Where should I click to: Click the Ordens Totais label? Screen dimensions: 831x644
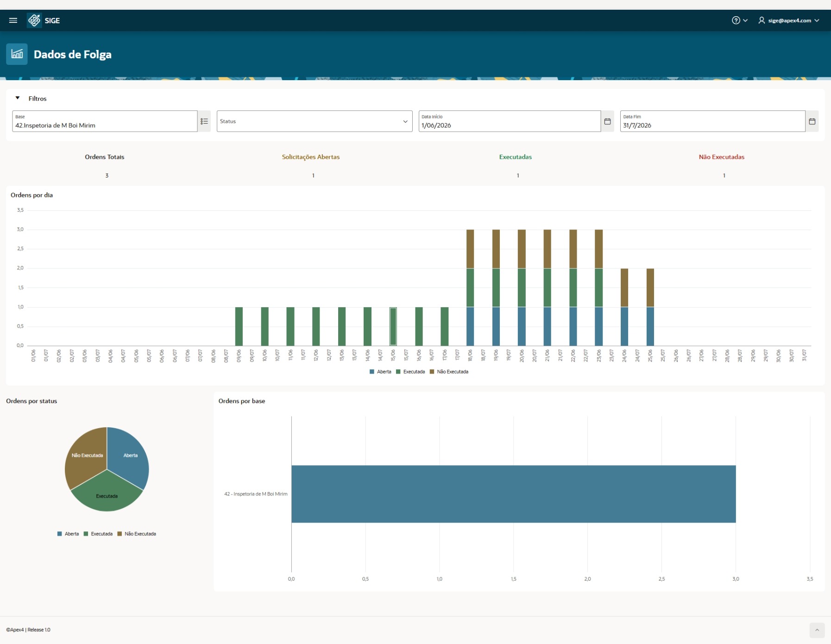105,157
